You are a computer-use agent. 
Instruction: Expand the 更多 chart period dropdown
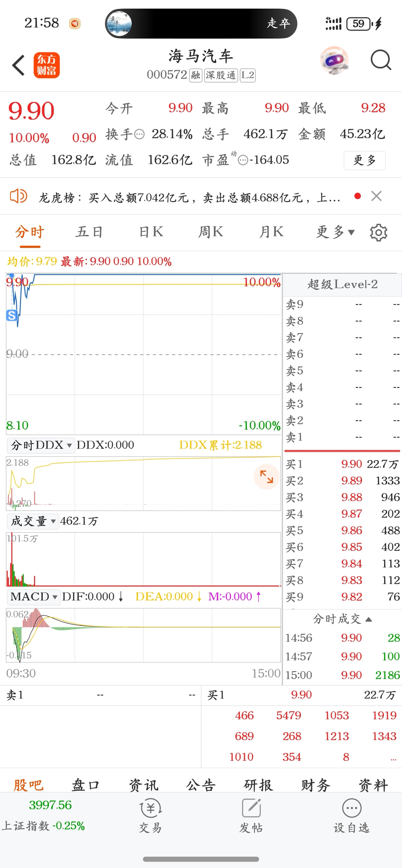coord(335,232)
